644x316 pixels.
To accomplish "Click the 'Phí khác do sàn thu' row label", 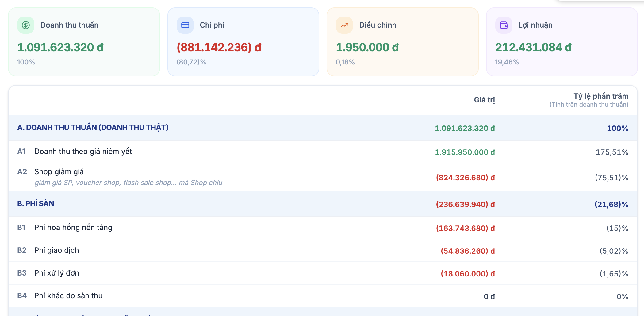I will coord(68,296).
